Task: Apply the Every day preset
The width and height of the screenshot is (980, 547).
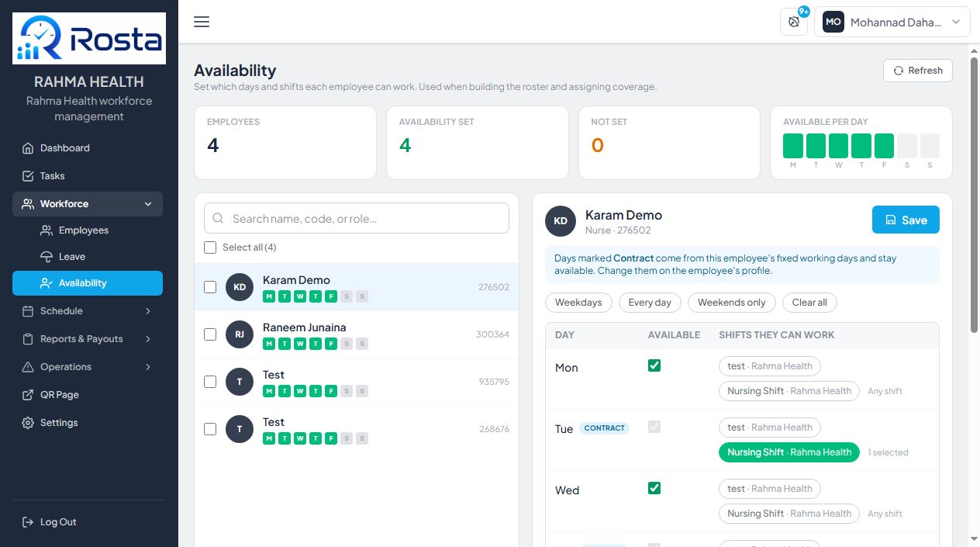Action: 650,303
